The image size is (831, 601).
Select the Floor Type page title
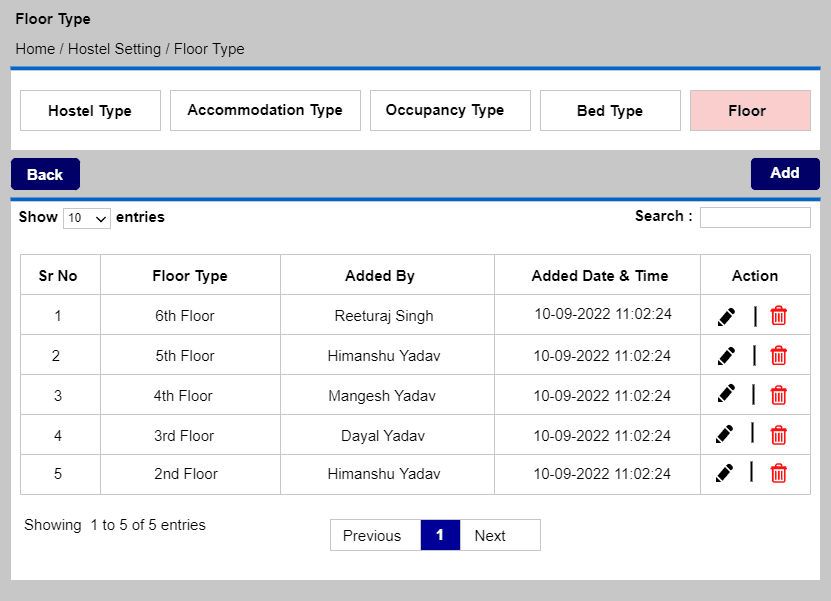[53, 19]
